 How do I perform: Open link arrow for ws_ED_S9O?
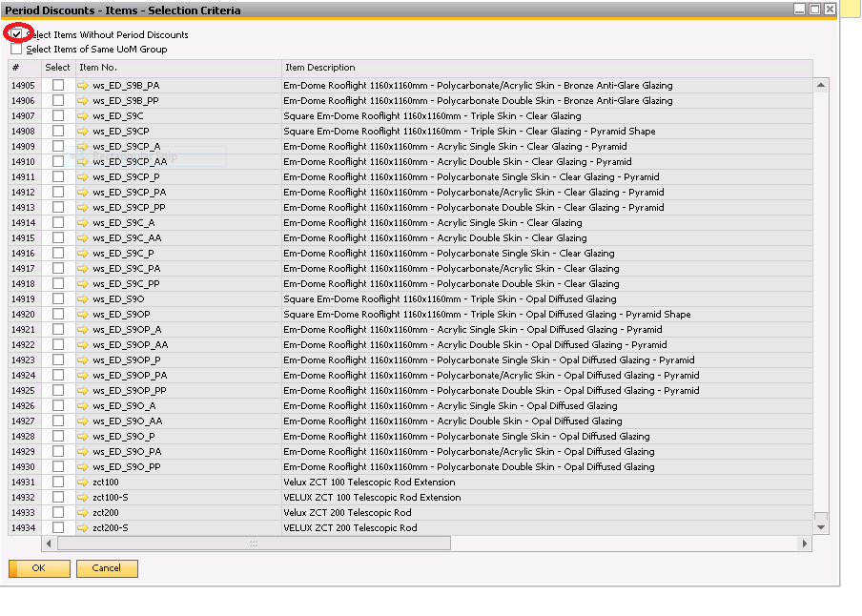click(82, 299)
